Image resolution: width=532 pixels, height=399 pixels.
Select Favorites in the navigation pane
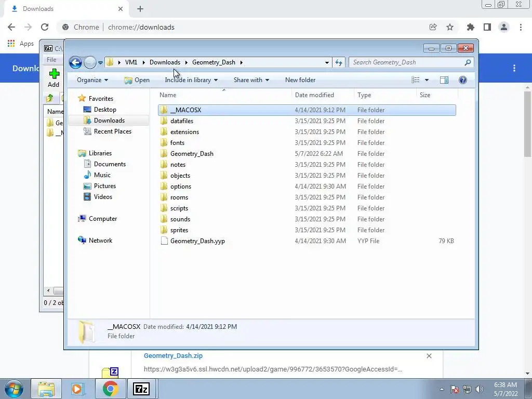pos(101,99)
